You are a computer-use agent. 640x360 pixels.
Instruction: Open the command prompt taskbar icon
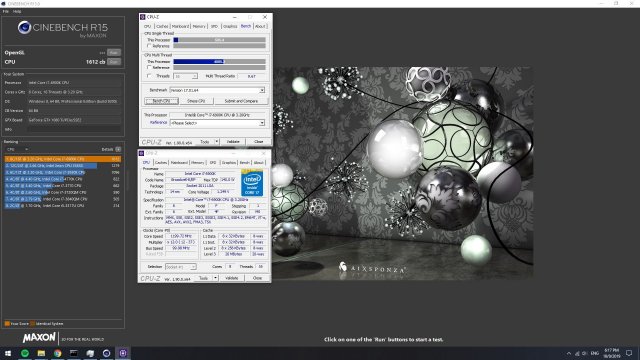pyautogui.click(x=74, y=353)
